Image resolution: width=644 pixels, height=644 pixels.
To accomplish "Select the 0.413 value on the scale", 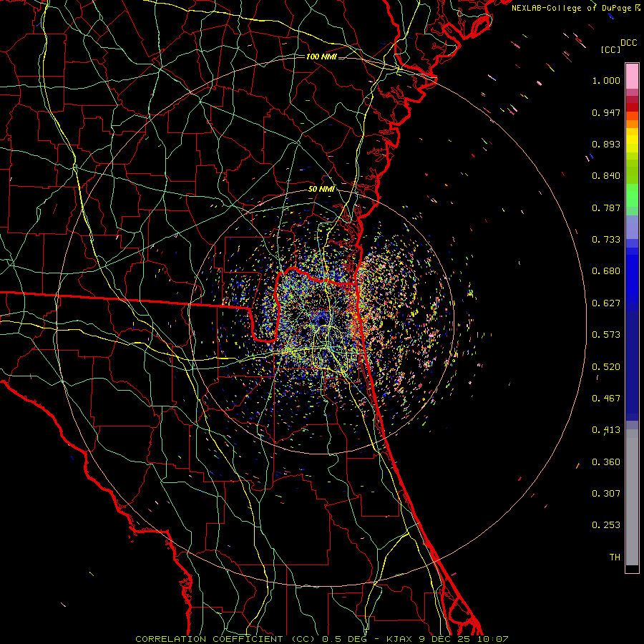I will [x=606, y=430].
